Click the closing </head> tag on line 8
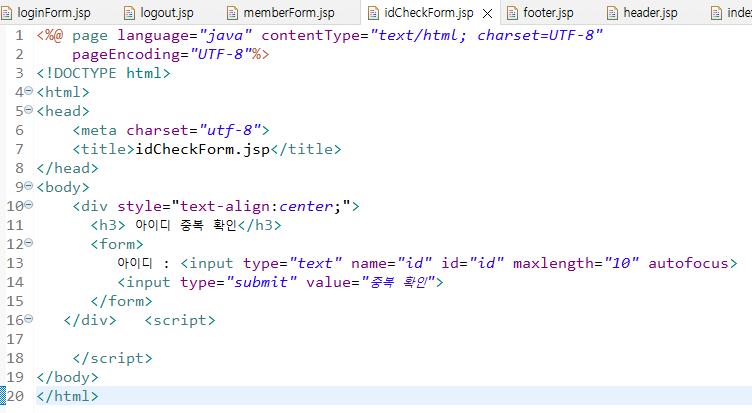 click(x=68, y=168)
